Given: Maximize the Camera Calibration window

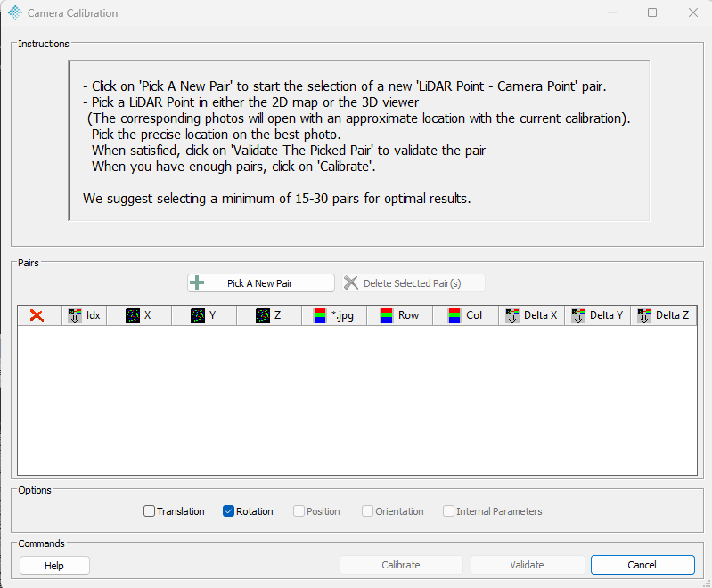Looking at the screenshot, I should coord(652,12).
